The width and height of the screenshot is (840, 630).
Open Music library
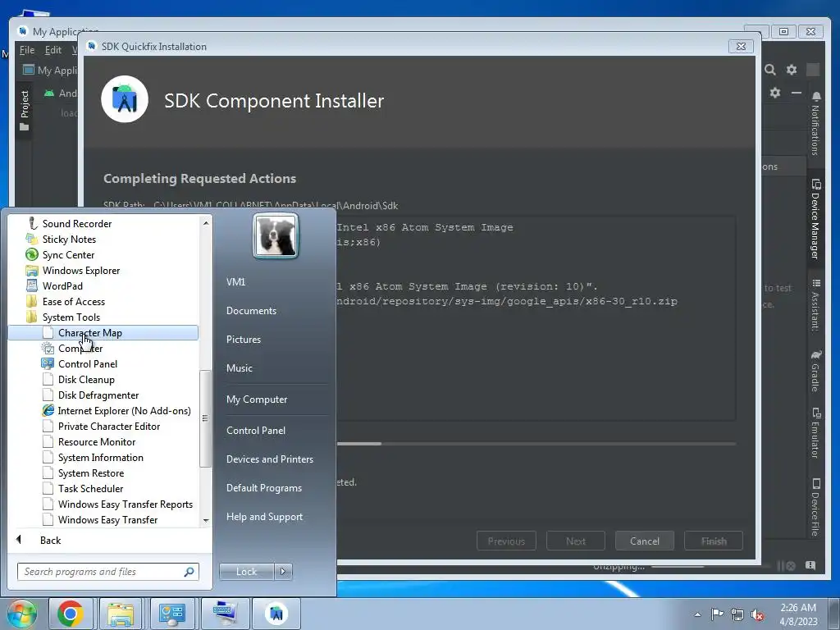[239, 368]
